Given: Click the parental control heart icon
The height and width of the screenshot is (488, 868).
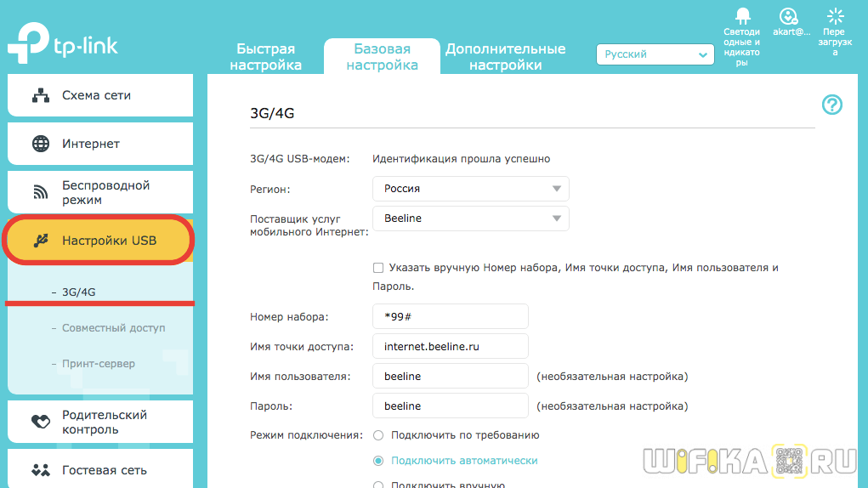Looking at the screenshot, I should coord(41,422).
